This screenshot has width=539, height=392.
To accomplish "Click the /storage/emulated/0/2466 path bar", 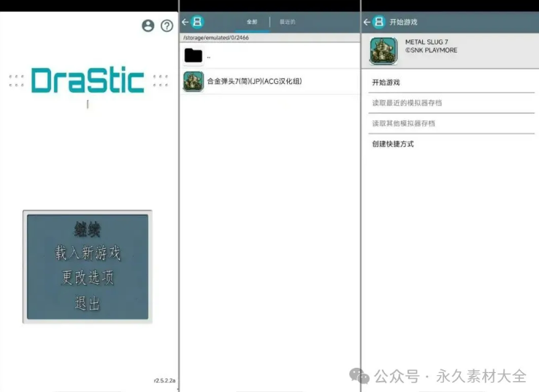I will pyautogui.click(x=269, y=37).
